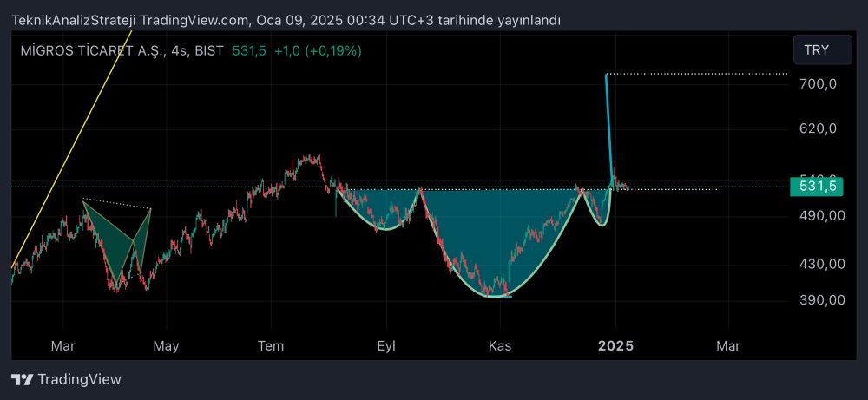Click the Mar label right of 2025
Image resolution: width=868 pixels, height=400 pixels.
click(728, 346)
